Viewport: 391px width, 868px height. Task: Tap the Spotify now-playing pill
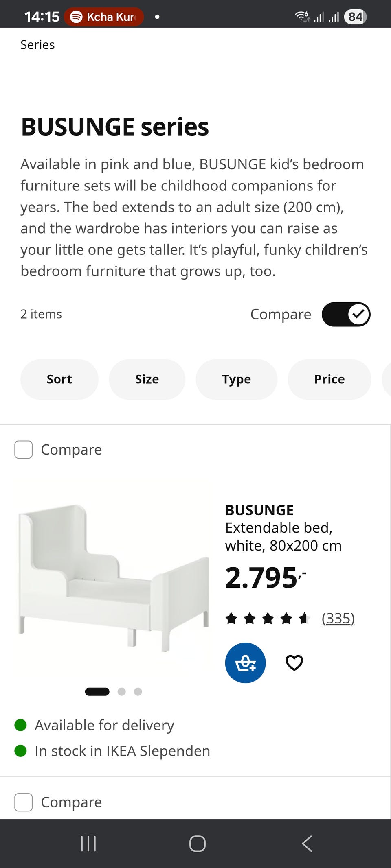pyautogui.click(x=104, y=17)
